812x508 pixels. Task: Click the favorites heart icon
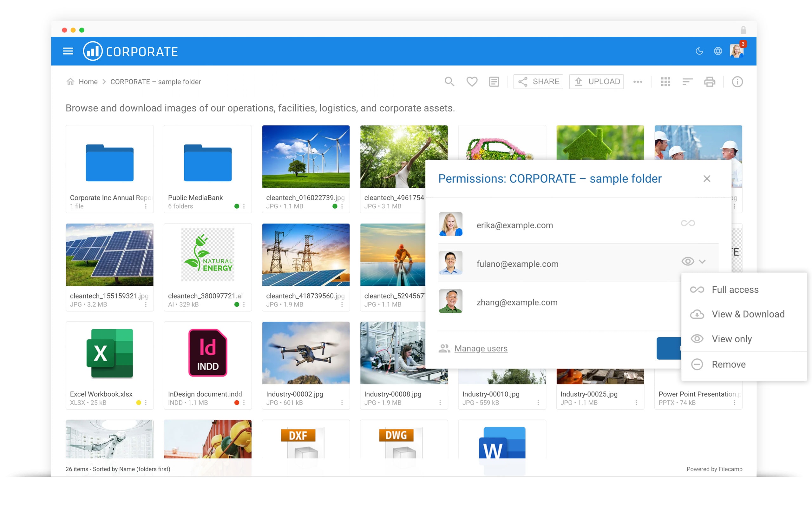(472, 82)
